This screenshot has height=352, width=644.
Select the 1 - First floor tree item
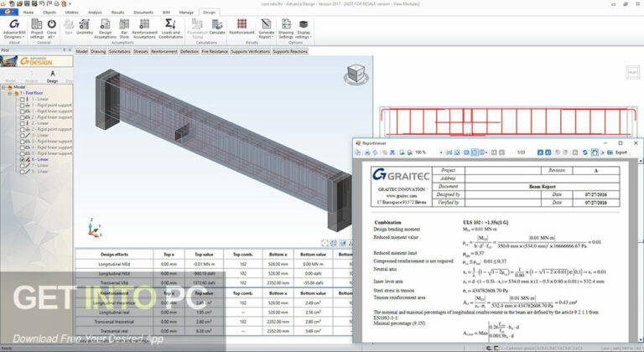point(31,93)
